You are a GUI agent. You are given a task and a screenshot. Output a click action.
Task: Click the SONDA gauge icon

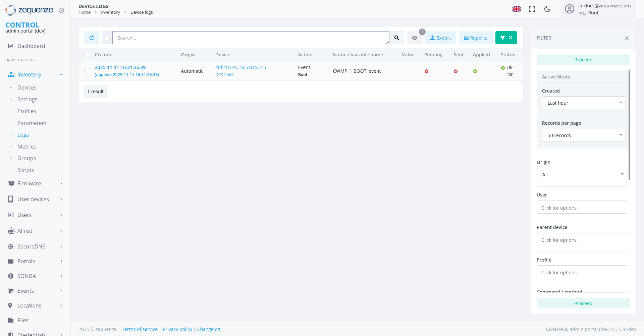tap(11, 276)
